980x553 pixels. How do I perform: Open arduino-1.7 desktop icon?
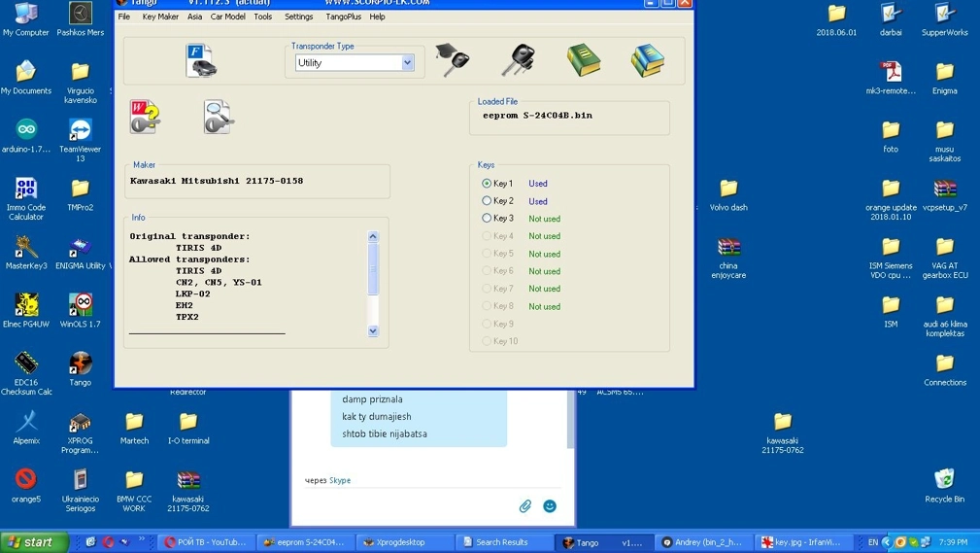[x=25, y=136]
